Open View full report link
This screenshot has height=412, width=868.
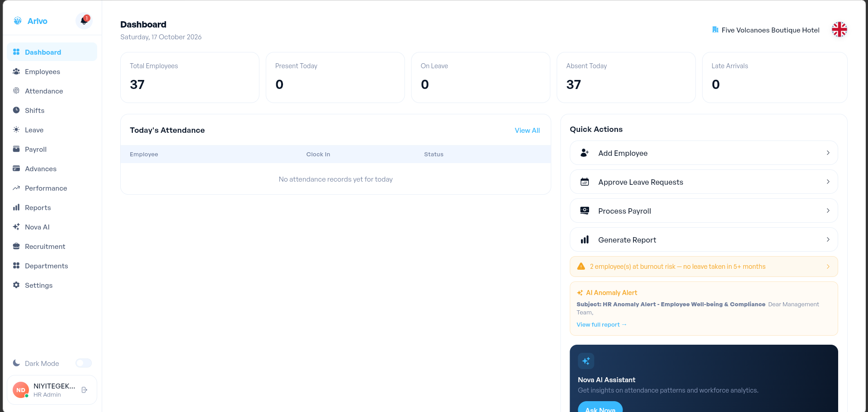pos(601,324)
